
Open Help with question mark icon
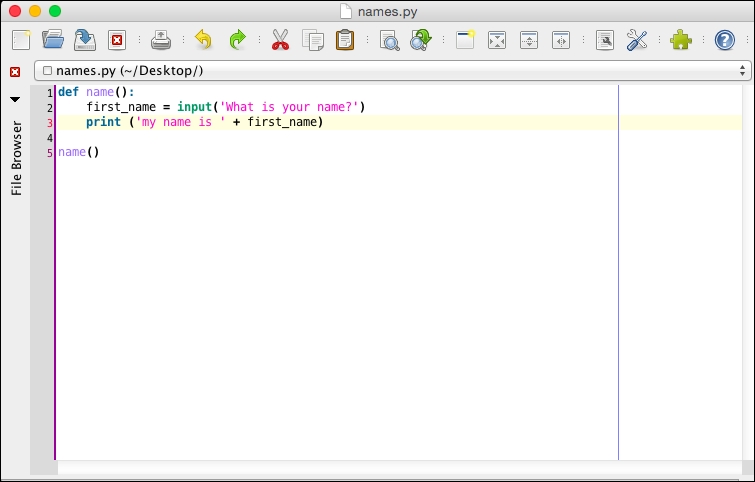click(x=725, y=40)
